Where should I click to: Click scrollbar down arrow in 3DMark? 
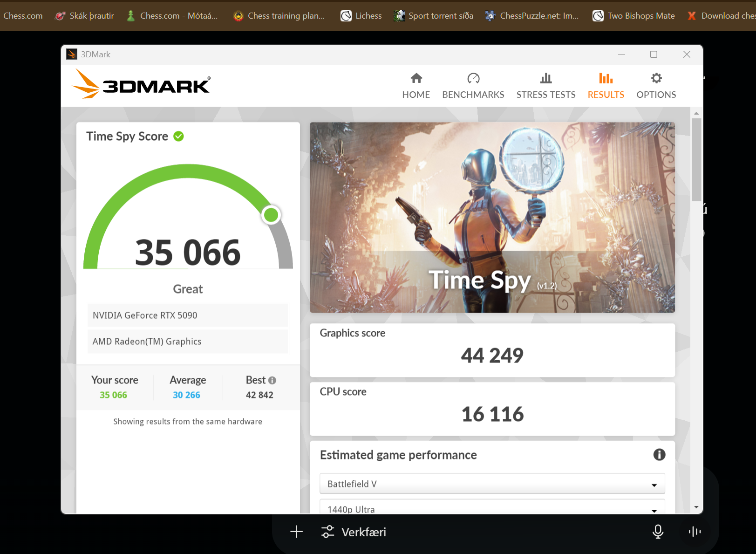[x=696, y=507]
